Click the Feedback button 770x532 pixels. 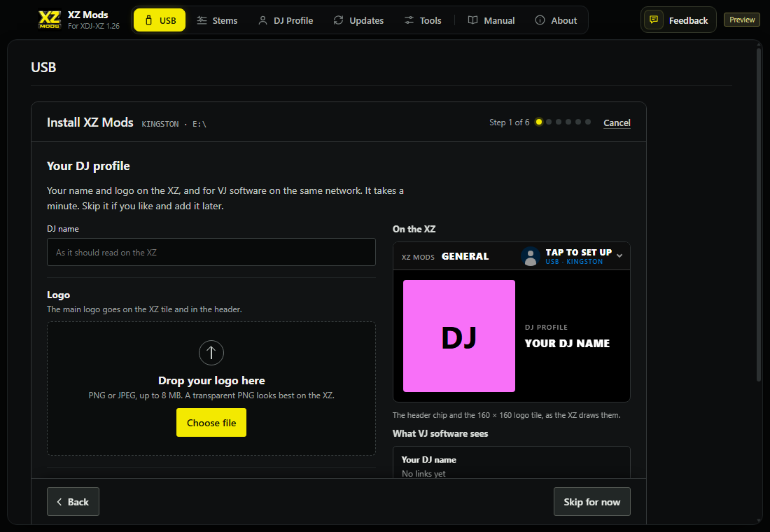[678, 20]
